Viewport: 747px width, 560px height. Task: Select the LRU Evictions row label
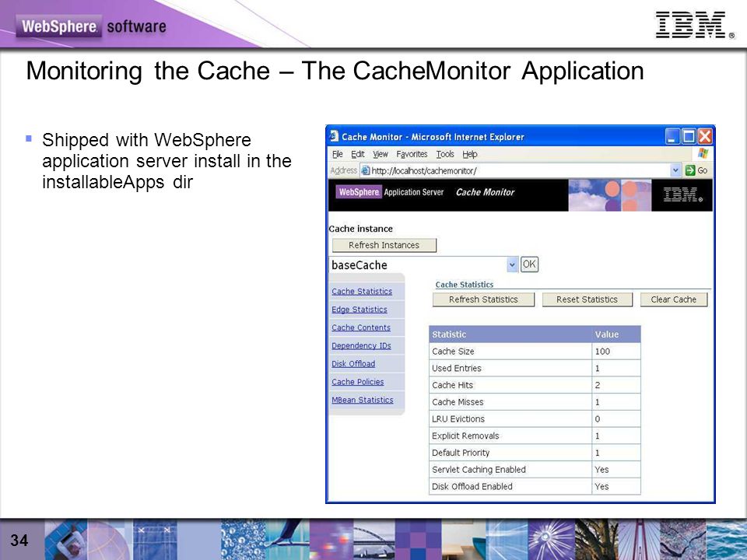(x=458, y=419)
